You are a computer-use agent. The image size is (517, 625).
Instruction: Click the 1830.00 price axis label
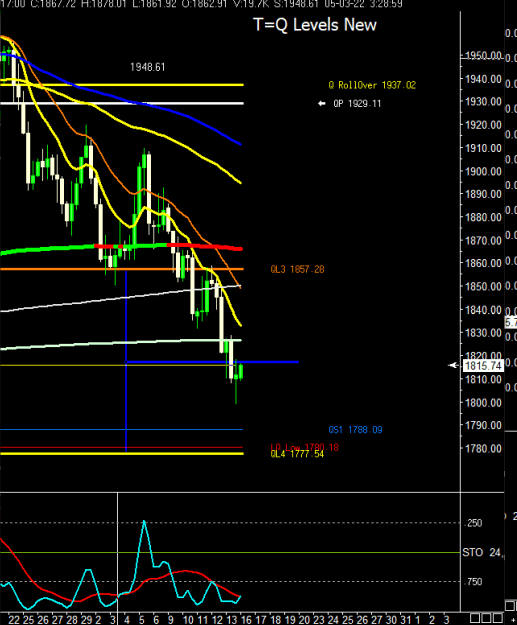click(x=484, y=332)
